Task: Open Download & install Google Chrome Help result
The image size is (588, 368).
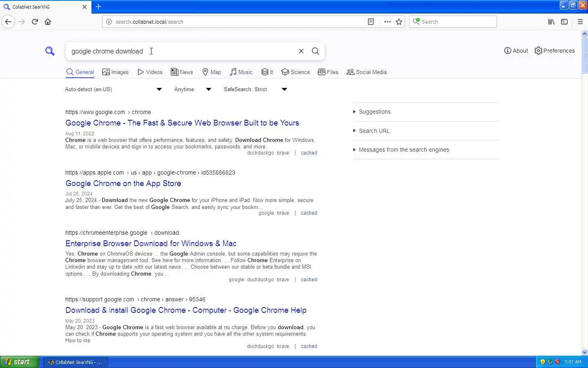Action: click(x=186, y=310)
